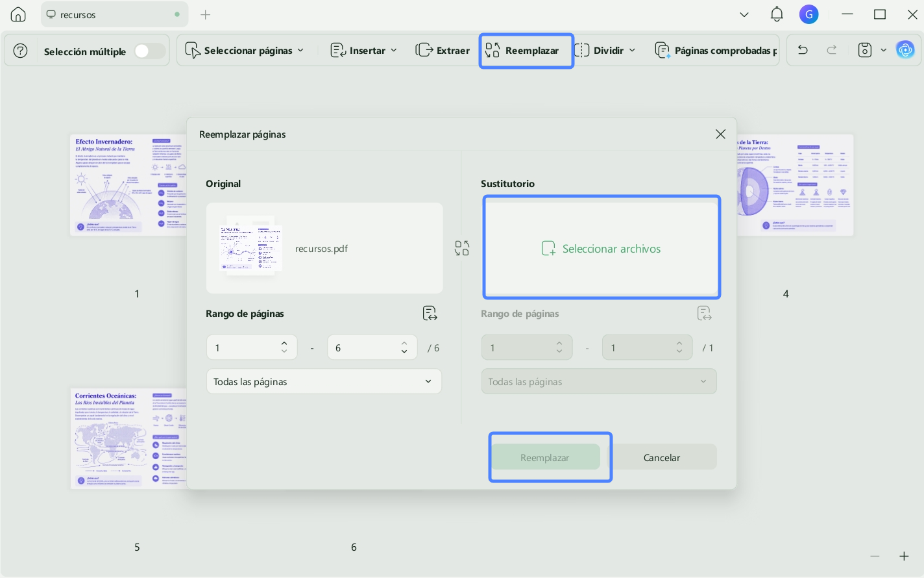Screen dimensions: 924x578
Task: Open the tab list chevron
Action: (744, 14)
